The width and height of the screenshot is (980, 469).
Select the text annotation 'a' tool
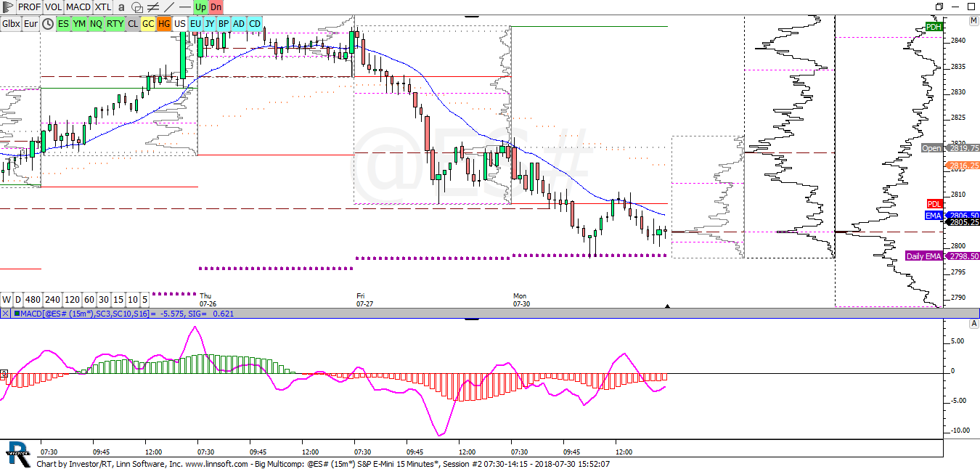pos(121,7)
